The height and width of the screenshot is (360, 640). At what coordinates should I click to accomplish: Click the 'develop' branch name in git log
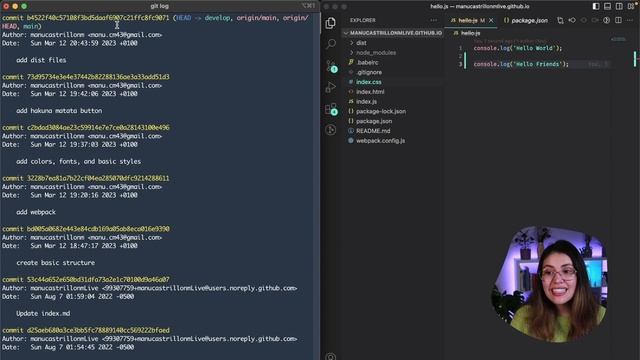(x=217, y=18)
